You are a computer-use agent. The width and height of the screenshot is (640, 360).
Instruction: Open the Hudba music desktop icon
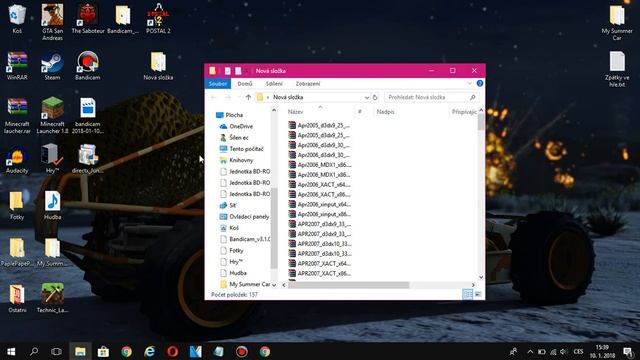click(52, 205)
